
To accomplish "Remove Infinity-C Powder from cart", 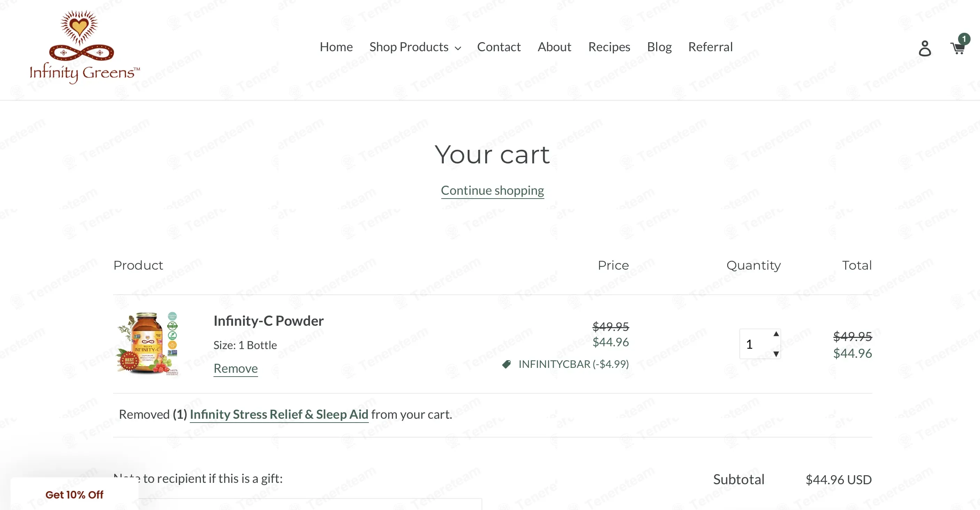I will [235, 369].
